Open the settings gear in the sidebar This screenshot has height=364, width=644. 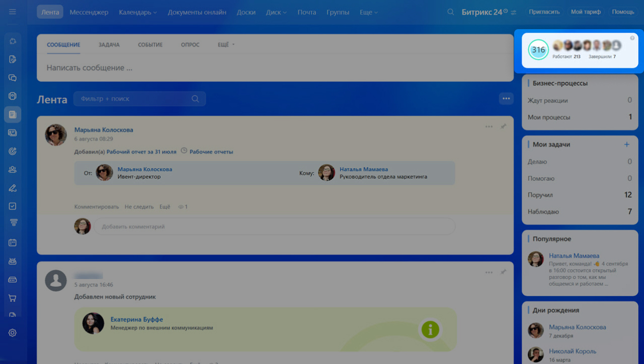[13, 333]
